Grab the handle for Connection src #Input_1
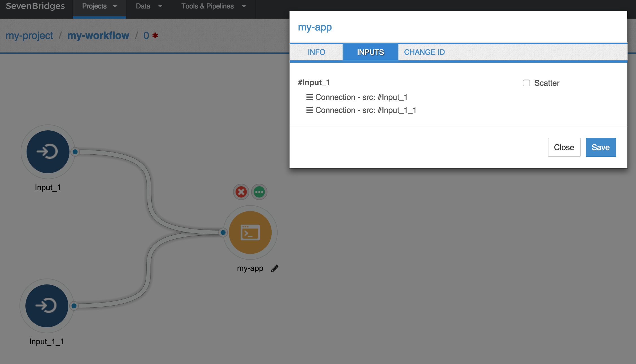636x364 pixels. [x=310, y=97]
